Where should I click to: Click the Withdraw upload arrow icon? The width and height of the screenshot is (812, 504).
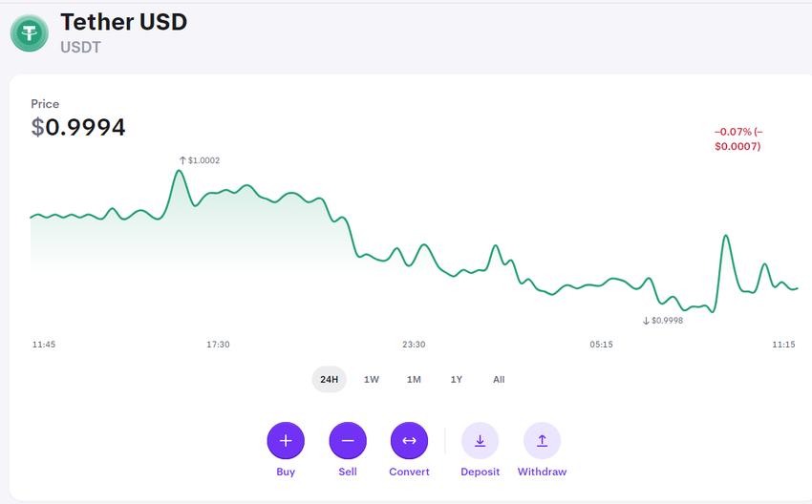click(x=542, y=441)
